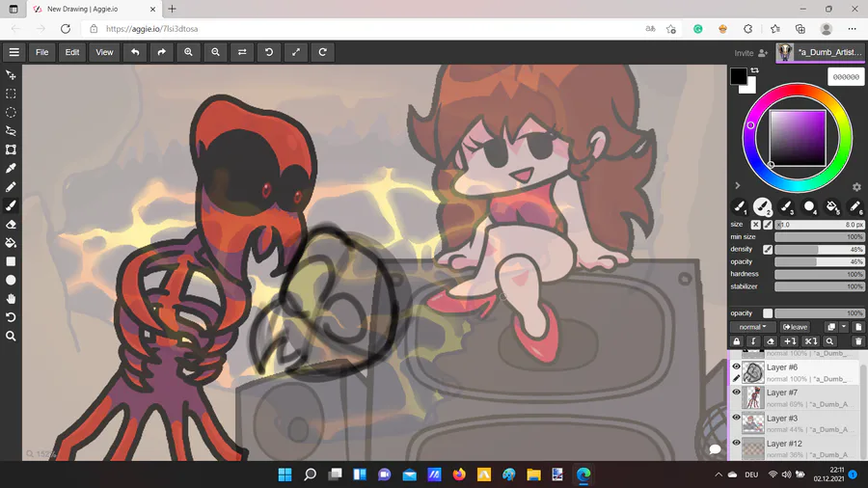
Task: Open the View menu
Action: click(104, 52)
